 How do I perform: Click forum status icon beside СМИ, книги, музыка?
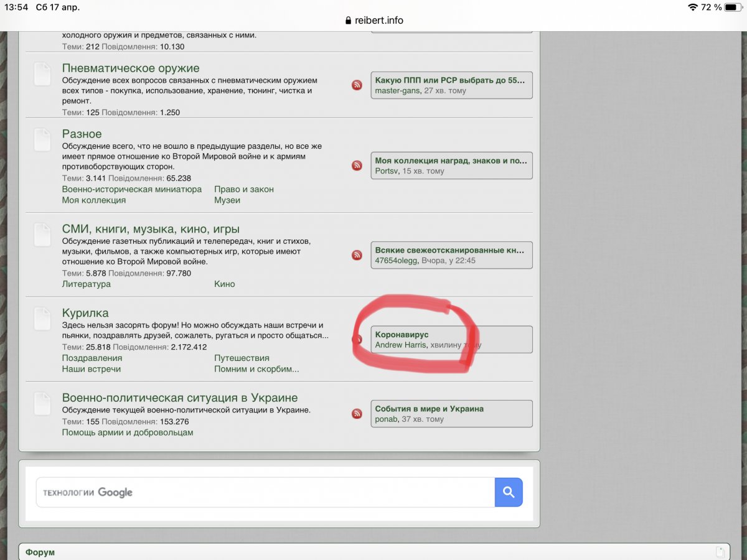[42, 235]
